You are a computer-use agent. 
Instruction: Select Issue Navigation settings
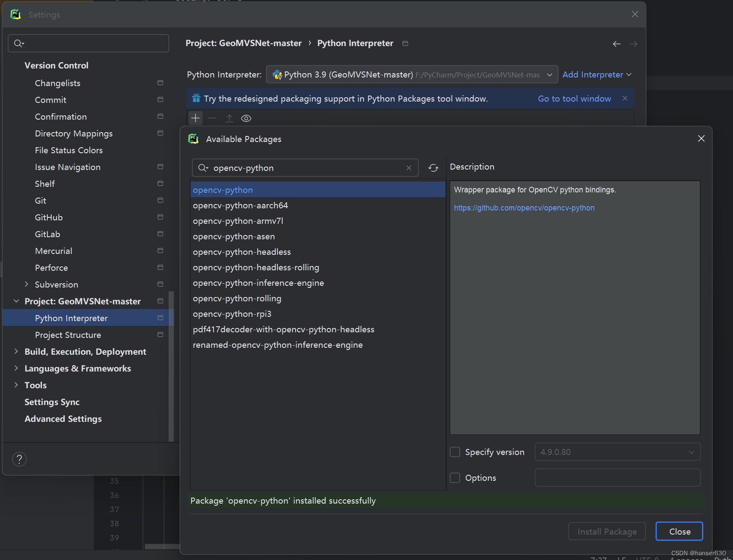[68, 167]
